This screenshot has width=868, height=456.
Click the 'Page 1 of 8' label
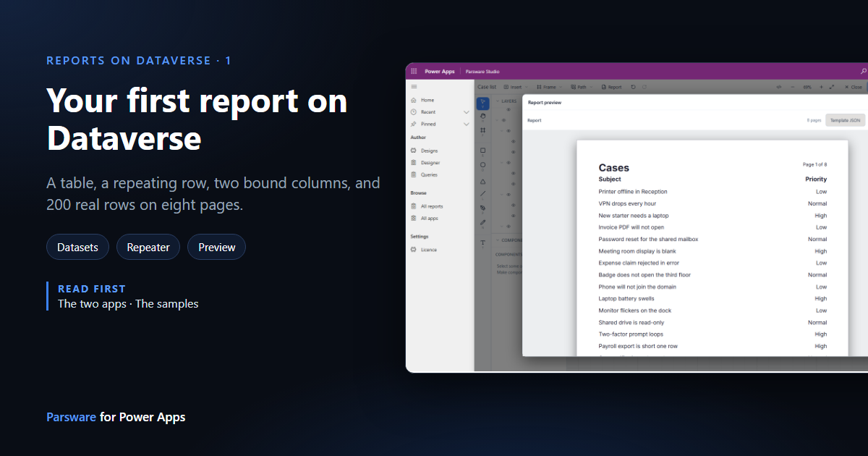[814, 165]
